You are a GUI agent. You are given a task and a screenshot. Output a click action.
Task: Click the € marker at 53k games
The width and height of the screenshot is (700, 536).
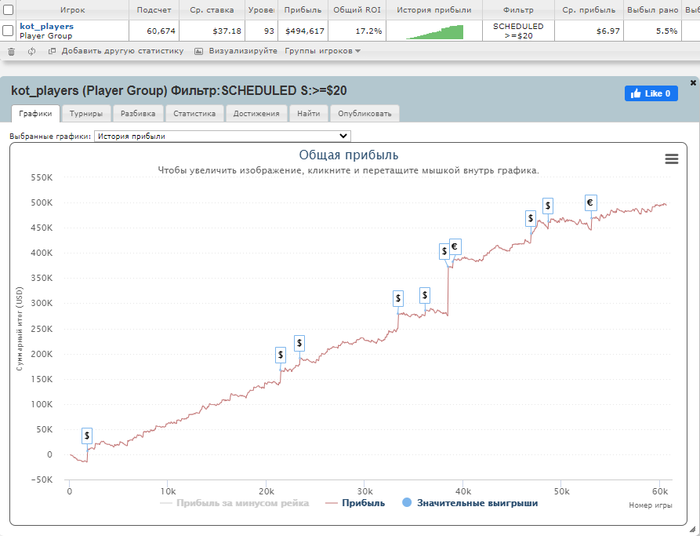click(x=591, y=203)
